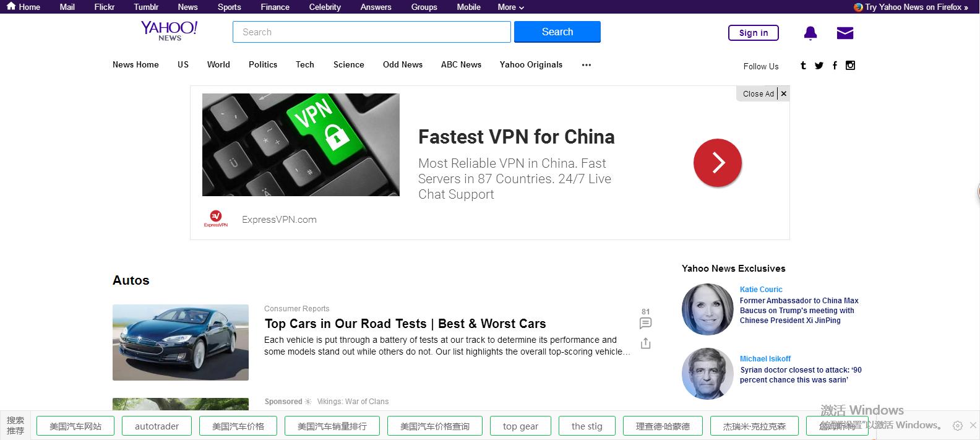Open Mail in top navigation

click(x=67, y=7)
